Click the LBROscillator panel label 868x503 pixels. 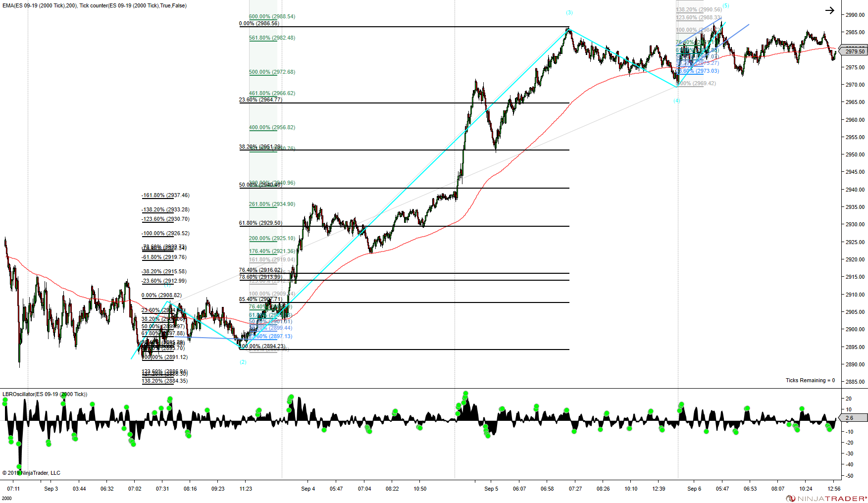pos(45,394)
